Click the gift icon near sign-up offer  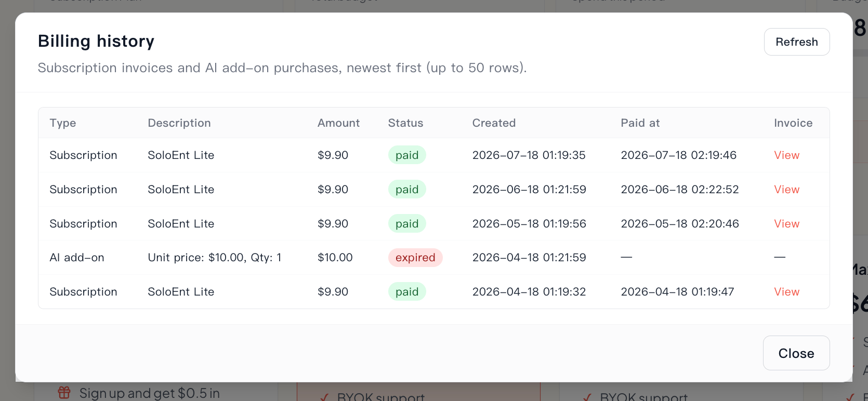(64, 393)
